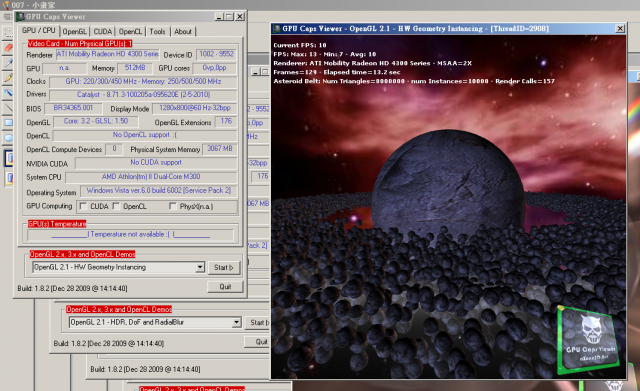Viewport: 640px width, 391px height.
Task: Click 'Build: 1.8.2' text in front window
Action: click(x=72, y=289)
